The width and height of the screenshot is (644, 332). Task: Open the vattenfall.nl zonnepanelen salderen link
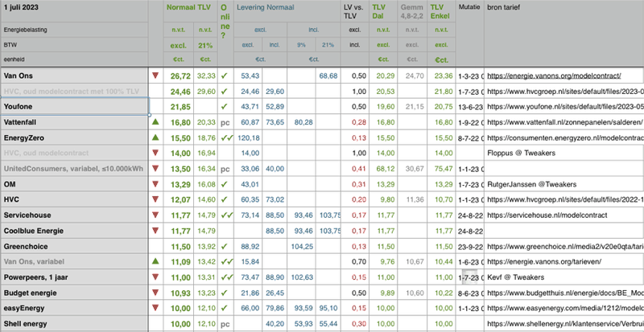click(565, 122)
